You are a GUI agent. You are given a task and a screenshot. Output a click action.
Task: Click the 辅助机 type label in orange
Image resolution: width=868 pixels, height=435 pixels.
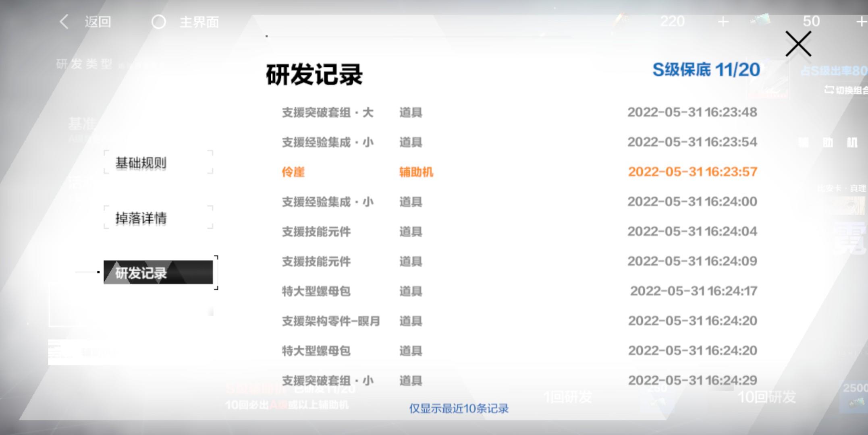pyautogui.click(x=416, y=172)
